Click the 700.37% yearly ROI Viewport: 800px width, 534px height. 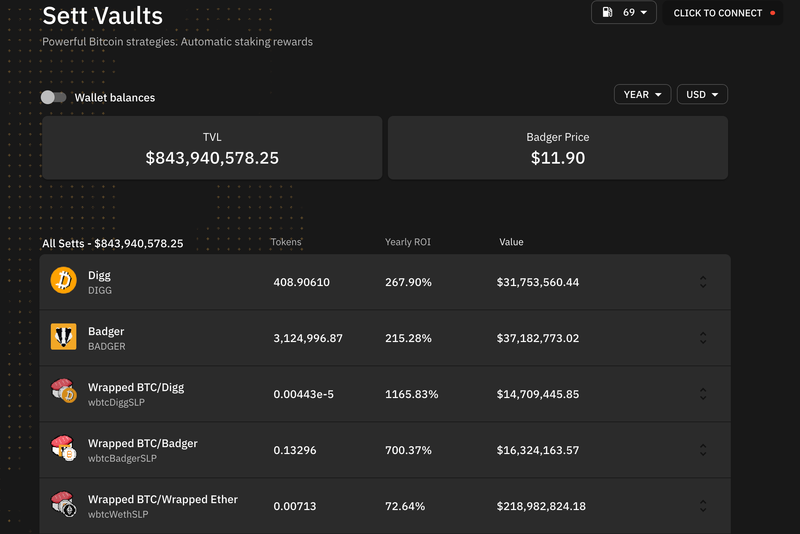point(408,450)
